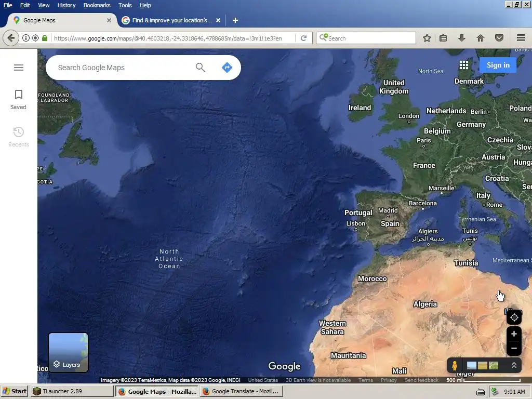Click the browser Search box
Image resolution: width=532 pixels, height=399 pixels.
click(366, 38)
